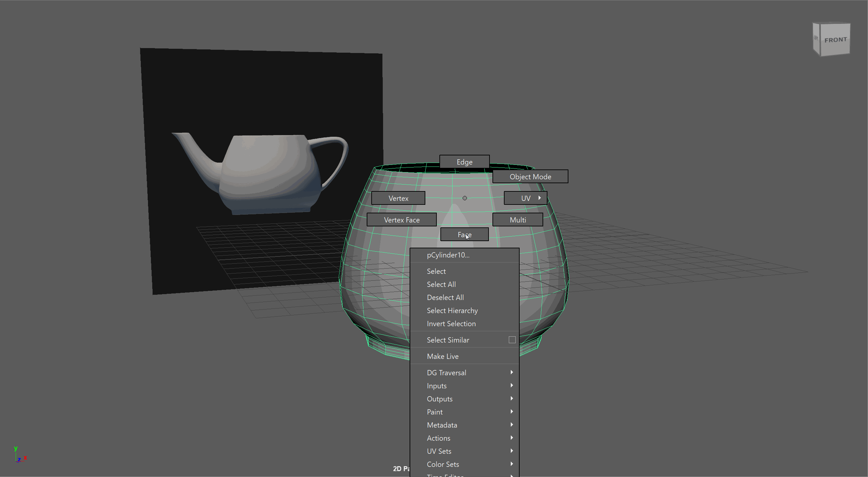This screenshot has height=477, width=868.
Task: Select Vertex component mode
Action: (x=398, y=198)
